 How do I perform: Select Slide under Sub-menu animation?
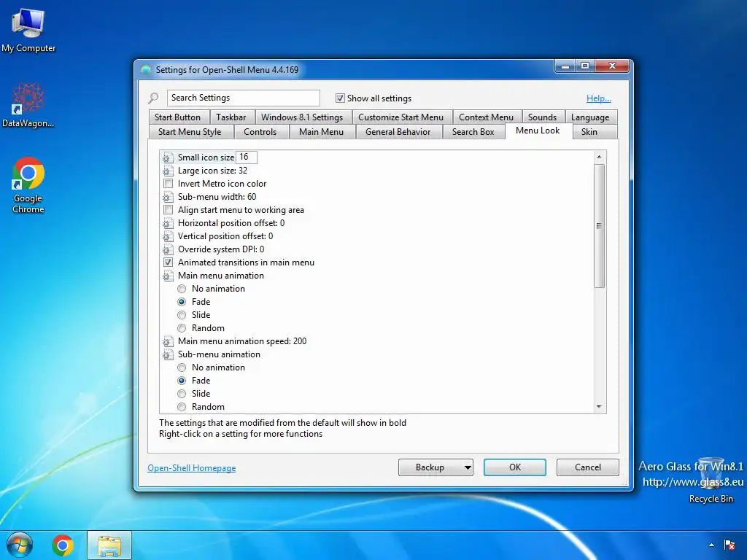tap(182, 394)
